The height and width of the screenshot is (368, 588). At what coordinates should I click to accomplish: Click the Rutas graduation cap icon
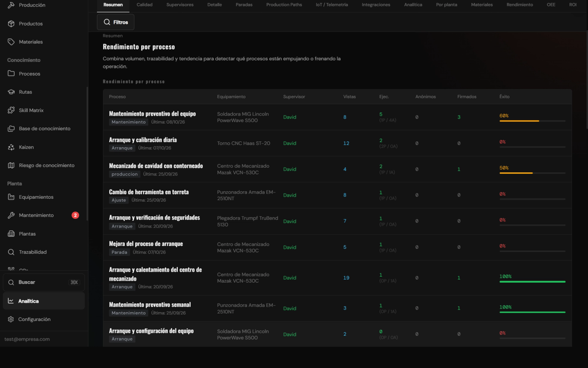[11, 92]
